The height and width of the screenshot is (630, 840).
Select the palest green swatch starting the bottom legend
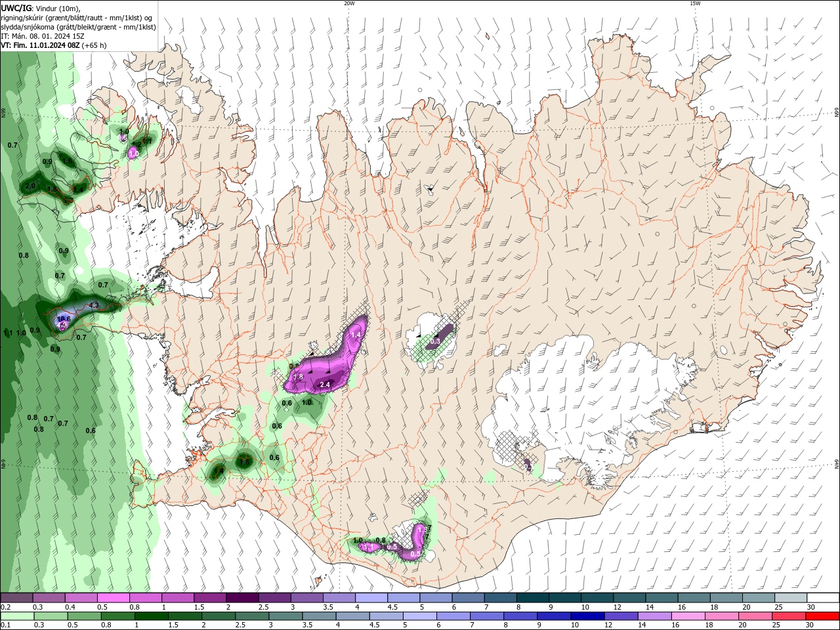(16, 616)
